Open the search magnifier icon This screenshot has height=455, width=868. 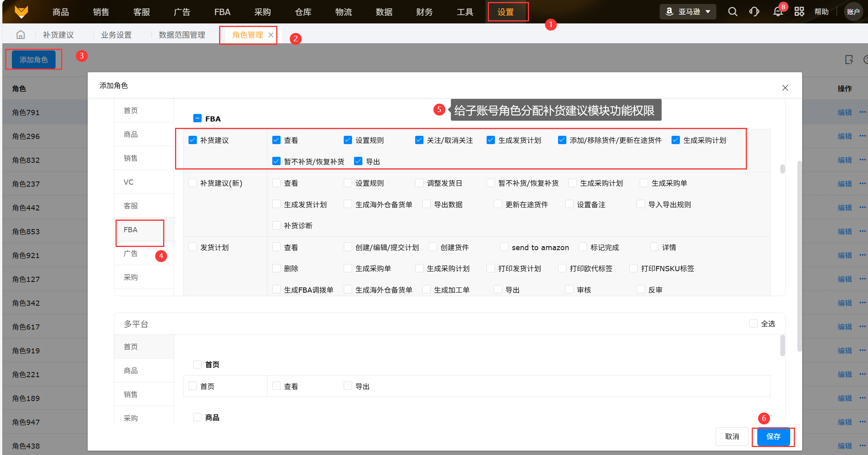click(733, 12)
